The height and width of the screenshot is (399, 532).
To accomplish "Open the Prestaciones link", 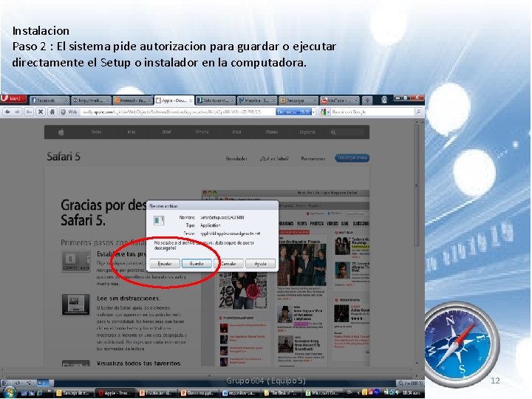I will pyautogui.click(x=313, y=158).
